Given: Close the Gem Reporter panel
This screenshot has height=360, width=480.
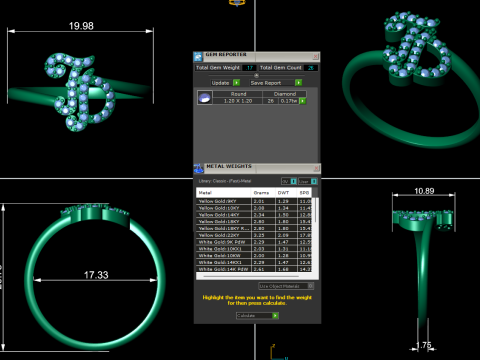Looking at the screenshot, I should pyautogui.click(x=315, y=57).
